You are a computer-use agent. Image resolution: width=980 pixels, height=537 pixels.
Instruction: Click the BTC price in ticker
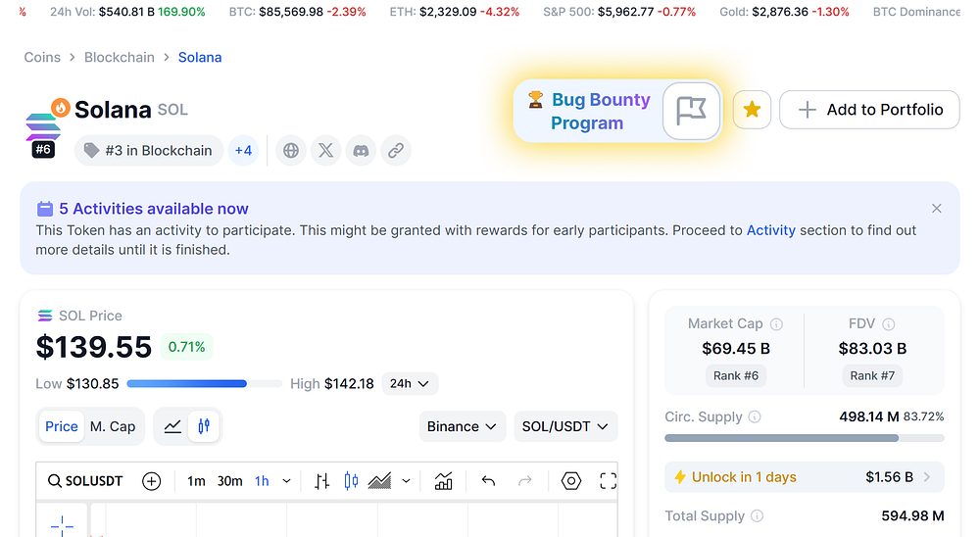tap(291, 12)
